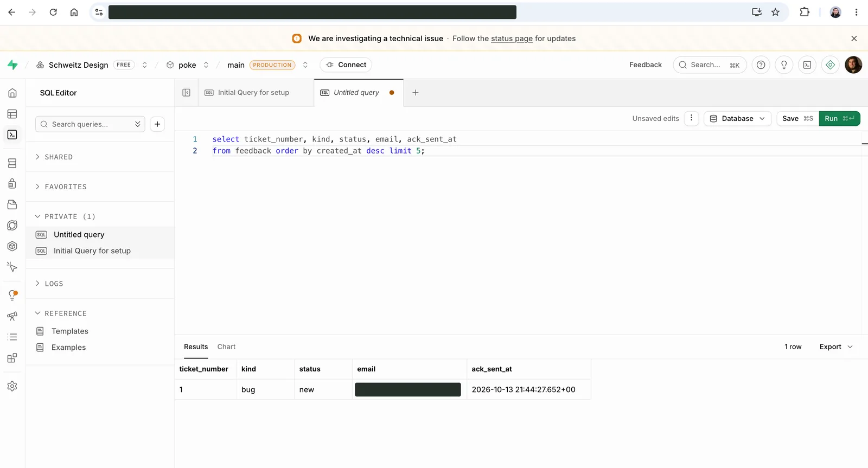This screenshot has width=868, height=468.
Task: Click the Connect button
Action: [346, 65]
